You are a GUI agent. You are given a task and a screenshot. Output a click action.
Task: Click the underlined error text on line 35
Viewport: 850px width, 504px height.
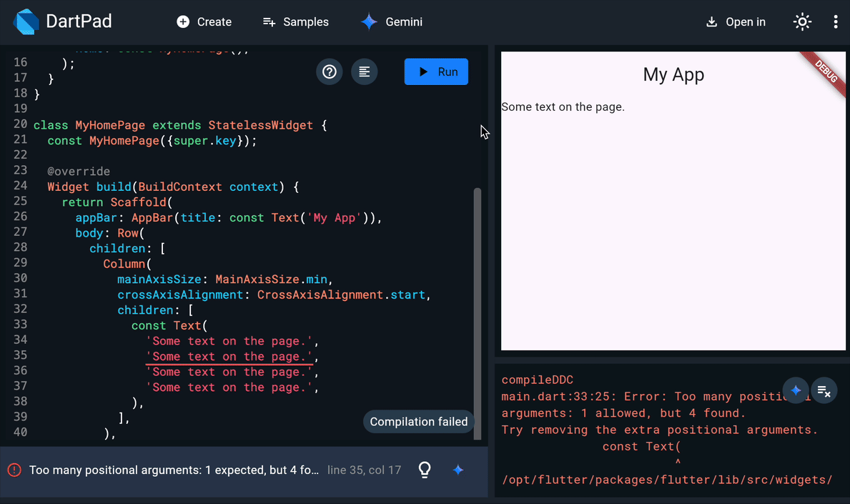tap(229, 356)
